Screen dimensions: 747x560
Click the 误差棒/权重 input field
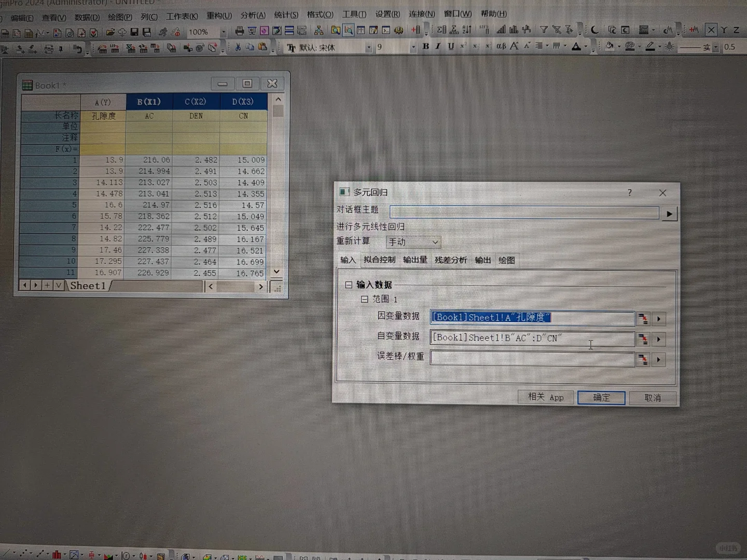click(x=532, y=359)
